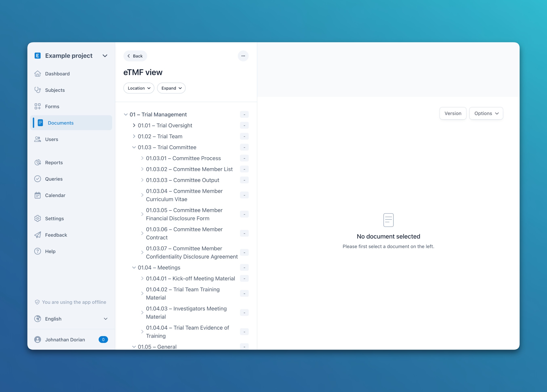Click the Version button
Image resolution: width=547 pixels, height=392 pixels.
pyautogui.click(x=453, y=113)
